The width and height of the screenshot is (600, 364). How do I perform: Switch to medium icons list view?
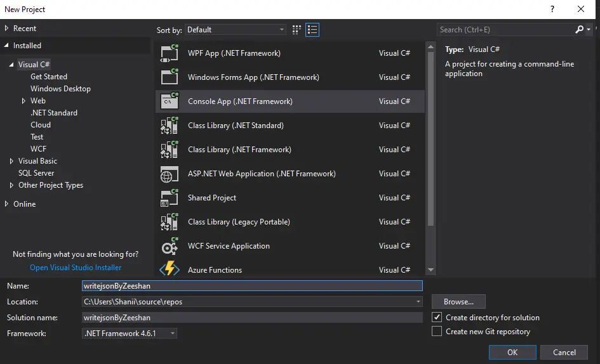(312, 30)
